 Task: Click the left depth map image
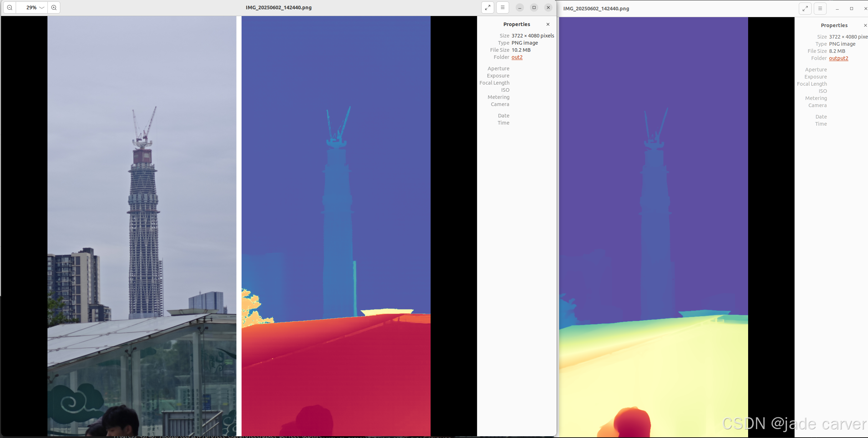336,226
